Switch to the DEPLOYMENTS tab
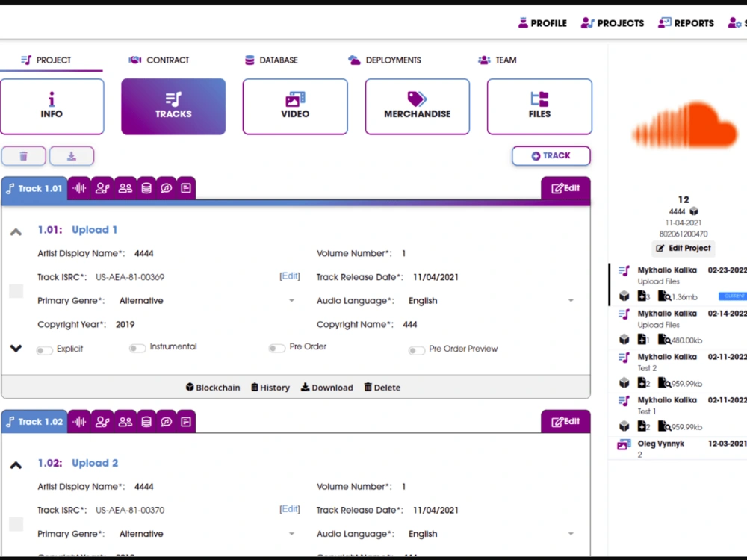Viewport: 747px width, 560px height. click(x=385, y=60)
